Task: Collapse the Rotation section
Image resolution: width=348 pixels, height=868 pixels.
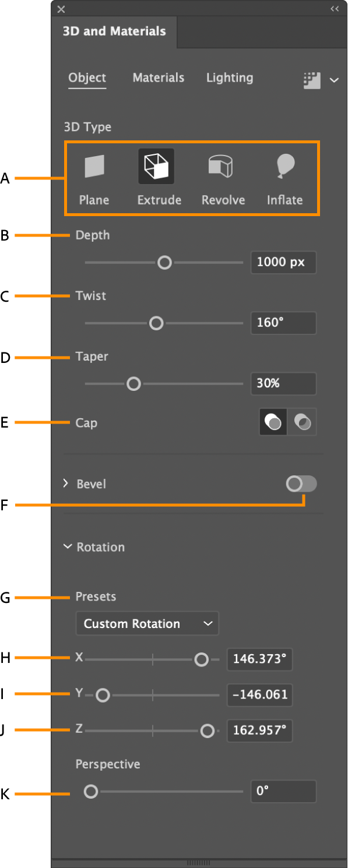Action: tap(68, 546)
